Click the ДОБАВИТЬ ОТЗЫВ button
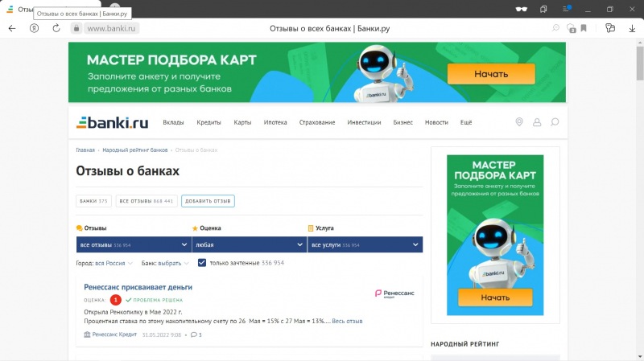 tap(208, 201)
